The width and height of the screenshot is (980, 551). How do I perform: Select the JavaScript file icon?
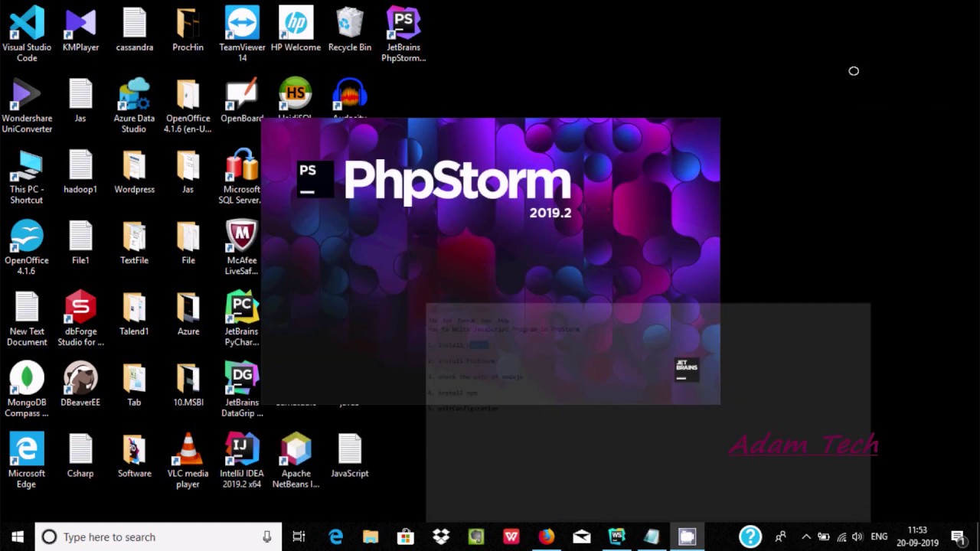point(350,449)
